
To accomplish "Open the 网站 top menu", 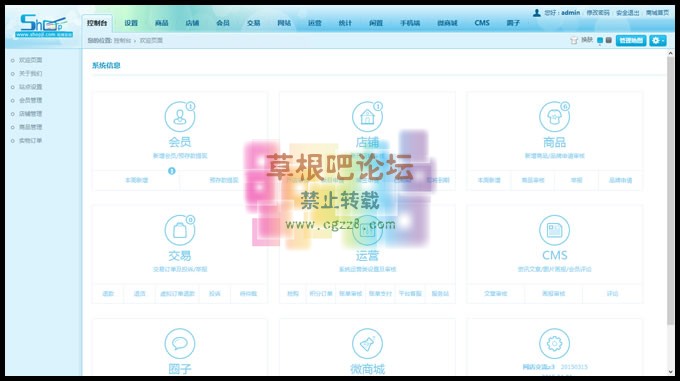I will (x=284, y=23).
